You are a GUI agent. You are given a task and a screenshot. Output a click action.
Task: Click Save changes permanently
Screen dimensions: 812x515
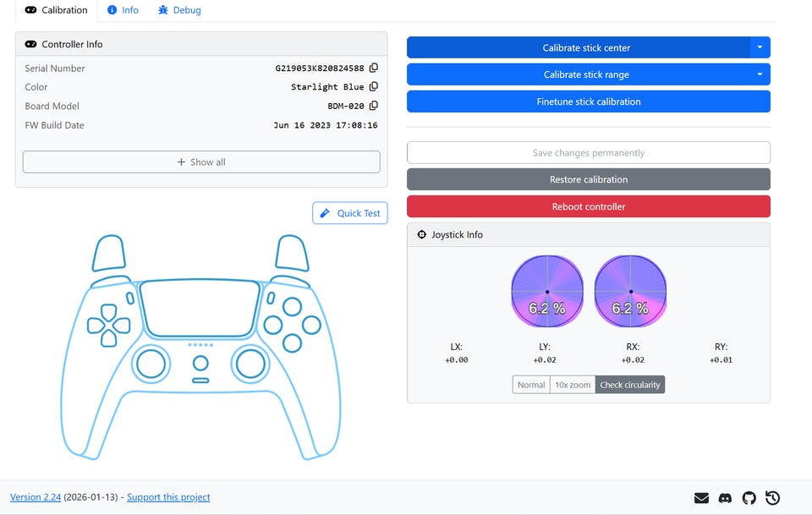coord(589,153)
